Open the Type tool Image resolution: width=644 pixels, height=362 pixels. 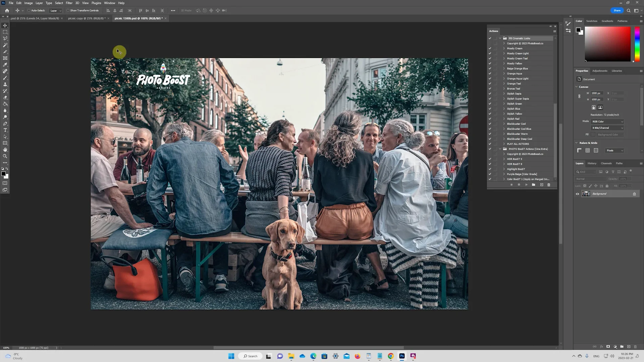click(x=5, y=130)
